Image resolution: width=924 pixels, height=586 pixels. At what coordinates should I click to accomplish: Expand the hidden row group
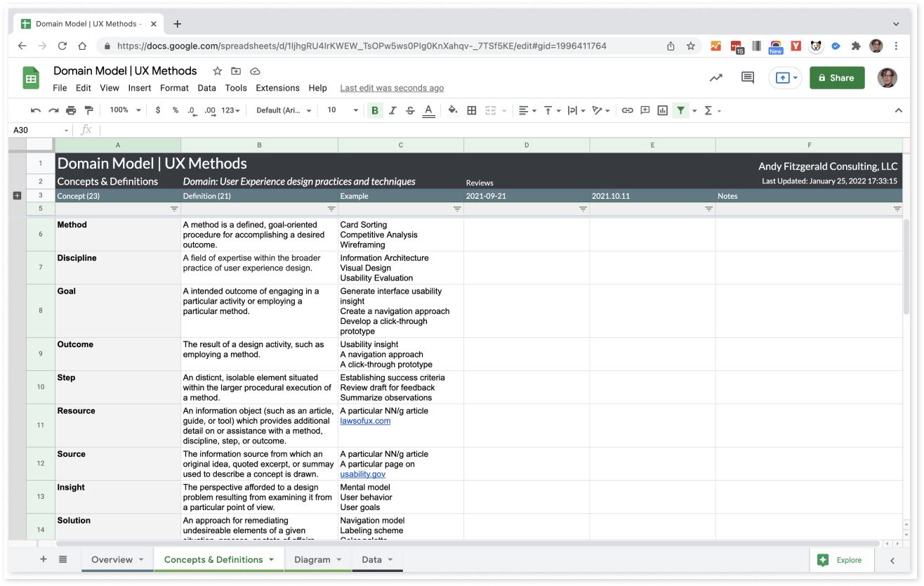point(18,196)
